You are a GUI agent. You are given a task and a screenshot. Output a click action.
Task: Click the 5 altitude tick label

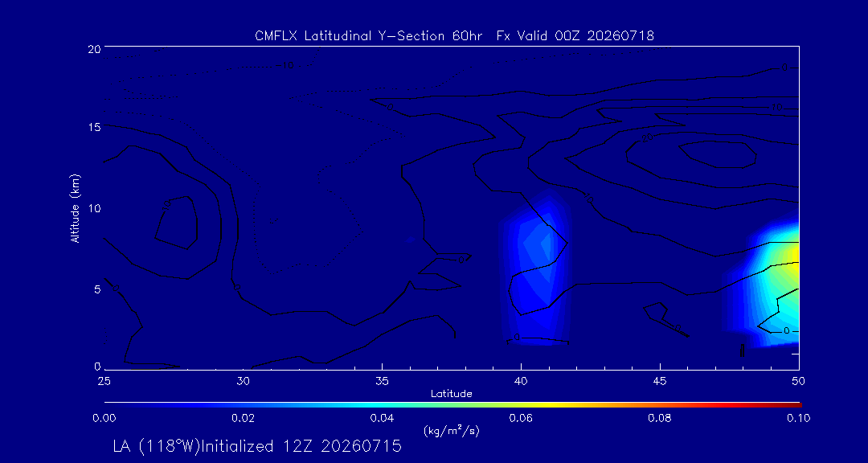point(97,289)
